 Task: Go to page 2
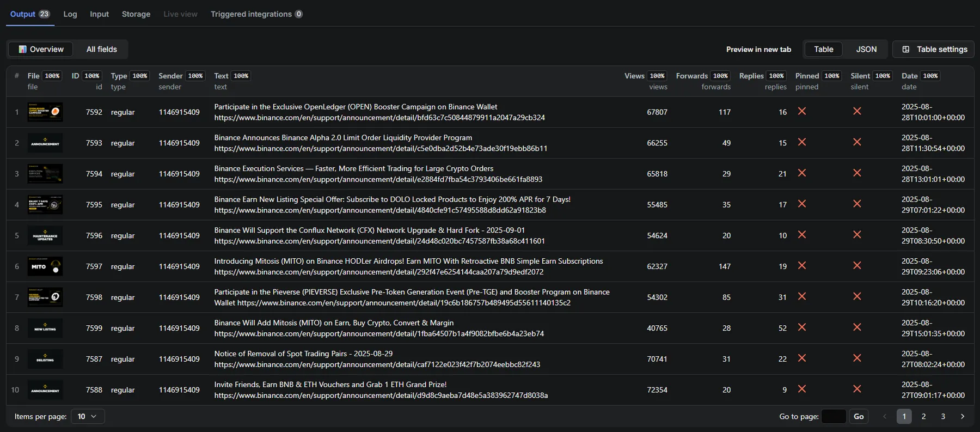tap(923, 416)
